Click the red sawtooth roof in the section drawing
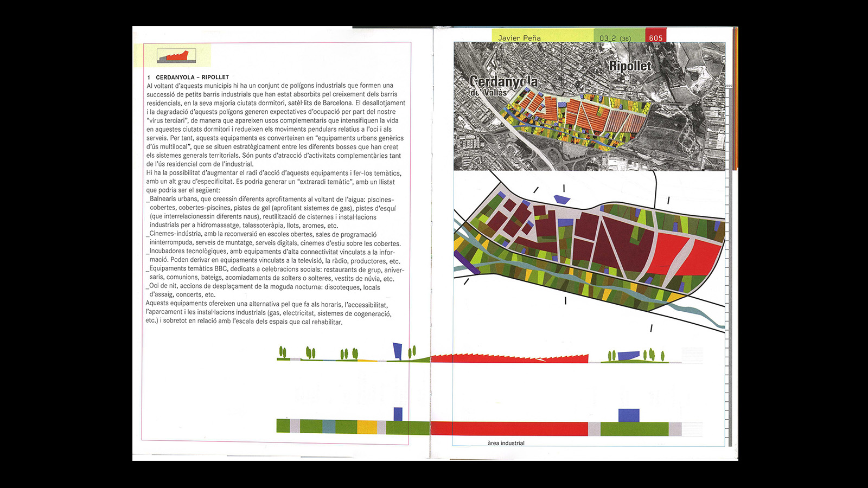868x488 pixels. (x=509, y=358)
